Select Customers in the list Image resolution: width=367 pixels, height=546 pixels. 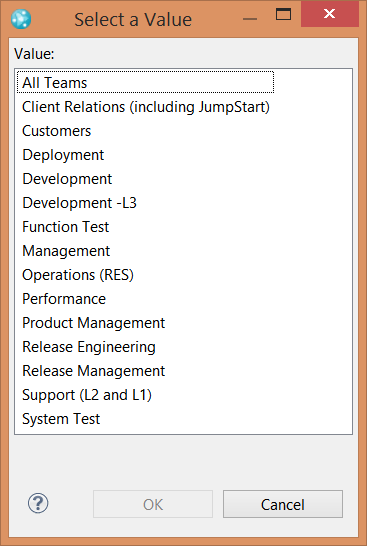click(x=56, y=131)
